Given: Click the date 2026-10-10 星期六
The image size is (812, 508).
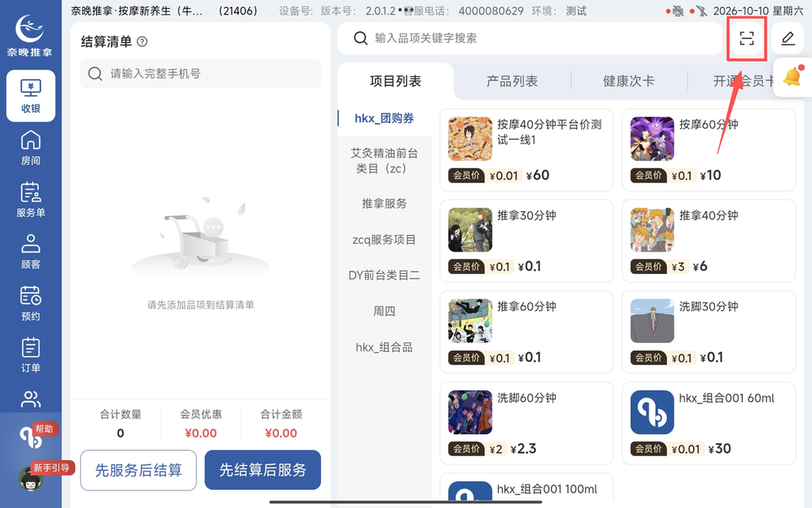Looking at the screenshot, I should [758, 11].
